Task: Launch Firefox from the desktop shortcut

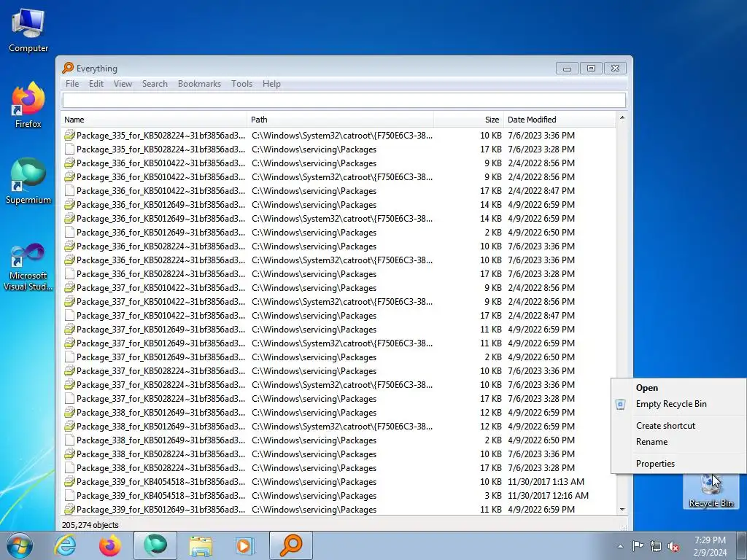Action: click(x=28, y=105)
